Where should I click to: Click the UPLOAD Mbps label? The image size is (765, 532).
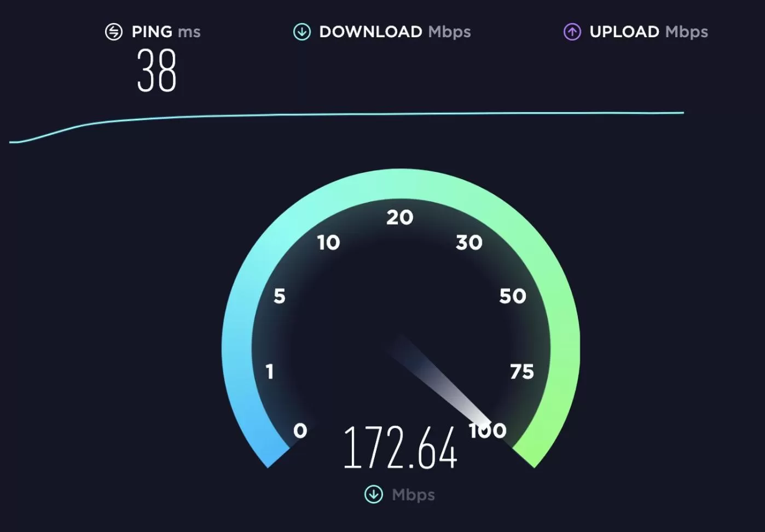click(649, 32)
